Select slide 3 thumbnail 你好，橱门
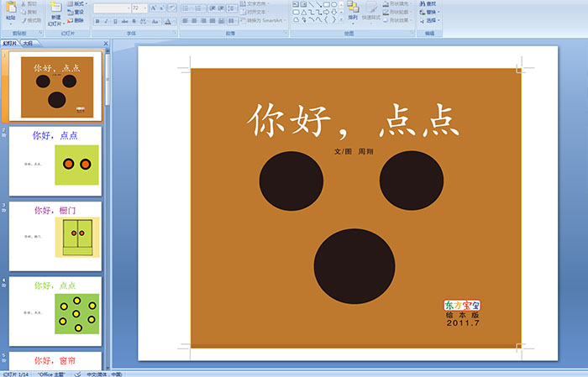This screenshot has height=377, width=588. click(55, 236)
